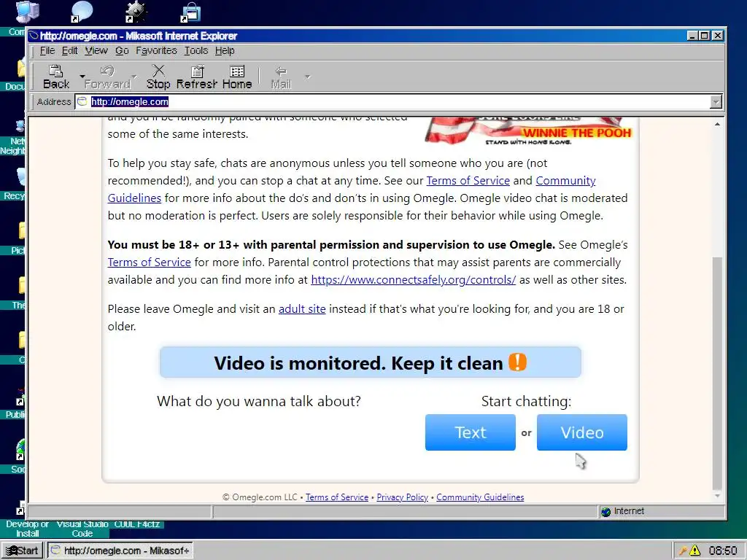The height and width of the screenshot is (560, 747).
Task: Click the yellow warning tray icon
Action: point(695,551)
